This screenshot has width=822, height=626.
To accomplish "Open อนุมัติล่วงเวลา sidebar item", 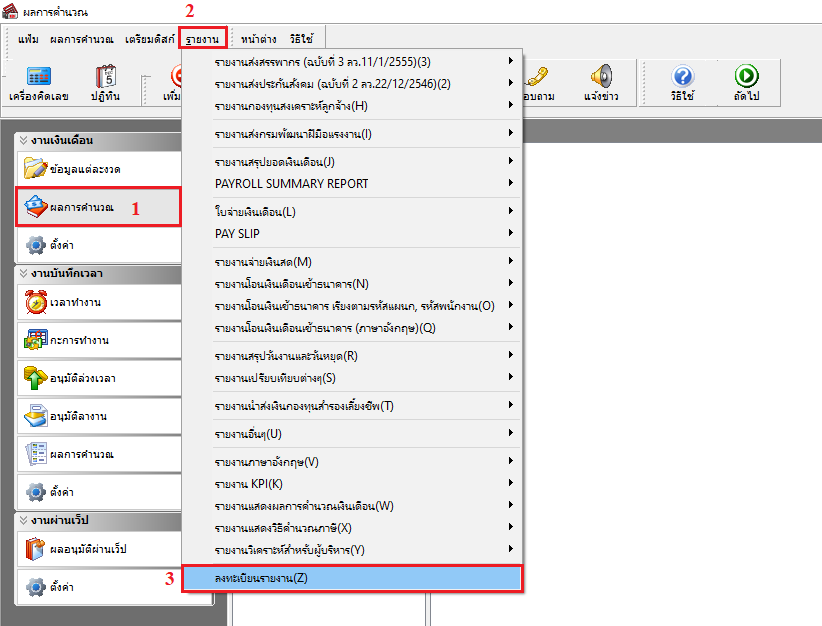I will [x=98, y=378].
